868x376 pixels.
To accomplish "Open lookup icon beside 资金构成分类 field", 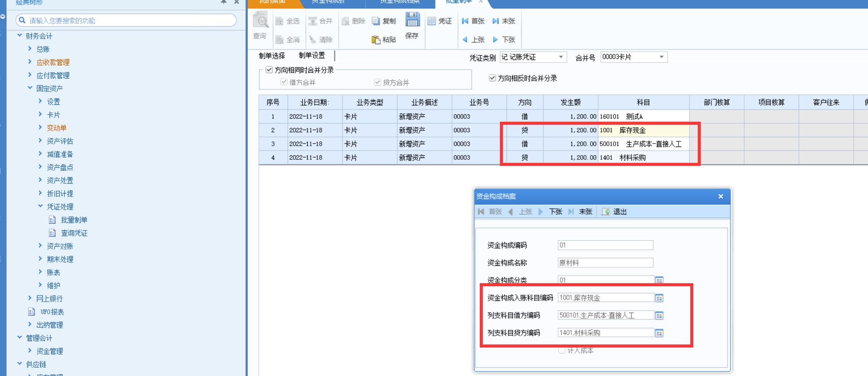I will tap(659, 280).
